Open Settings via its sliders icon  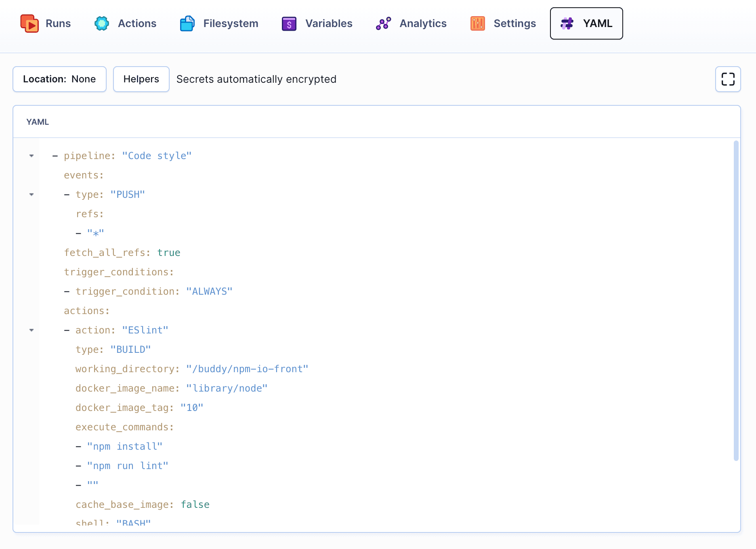click(477, 23)
